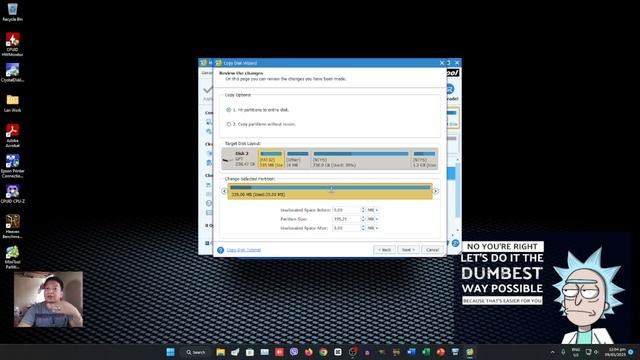This screenshot has height=360, width=640.
Task: Click the Back button in wizard
Action: [384, 249]
